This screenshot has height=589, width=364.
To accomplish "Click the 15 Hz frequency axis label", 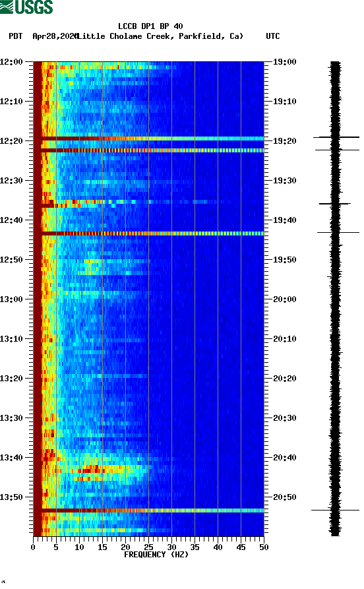I will (x=102, y=547).
